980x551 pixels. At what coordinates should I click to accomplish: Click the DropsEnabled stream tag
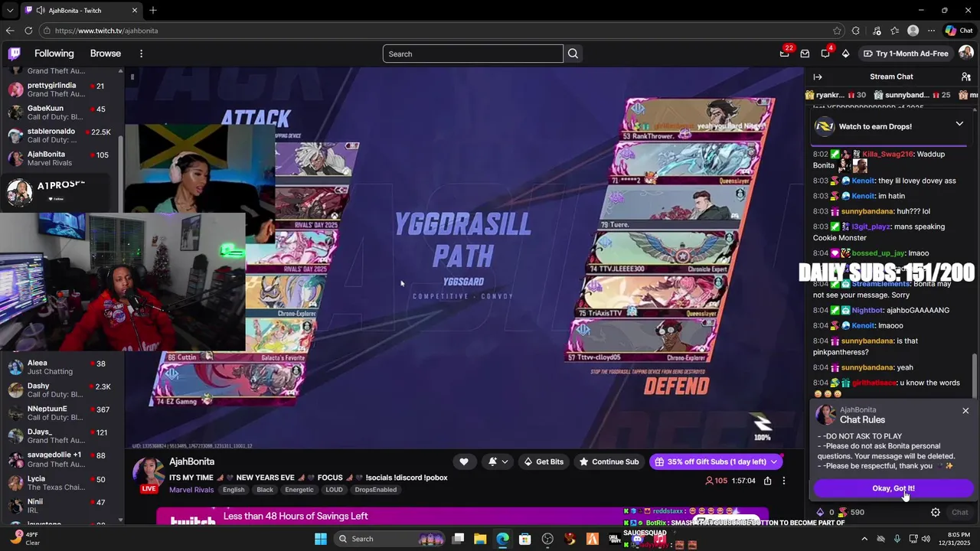(376, 490)
